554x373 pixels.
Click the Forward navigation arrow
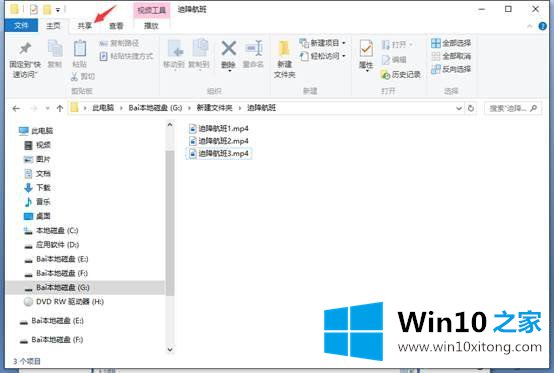[x=34, y=108]
